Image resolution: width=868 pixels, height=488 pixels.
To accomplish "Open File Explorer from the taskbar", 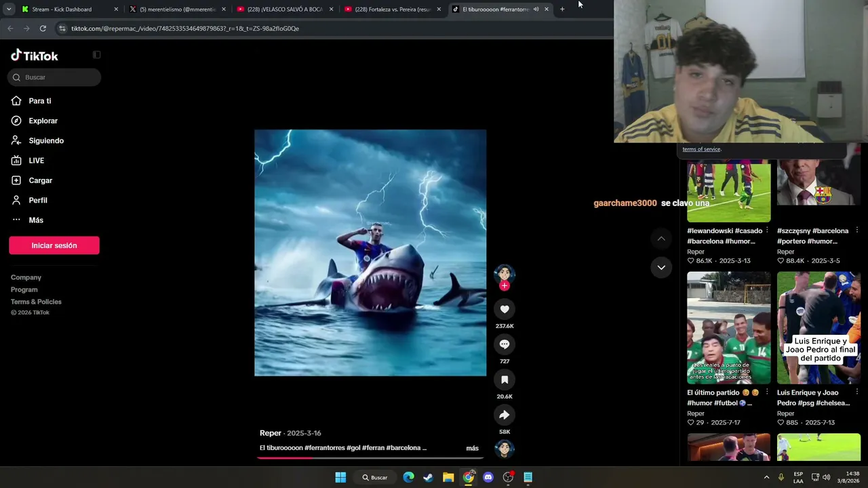I will [448, 477].
